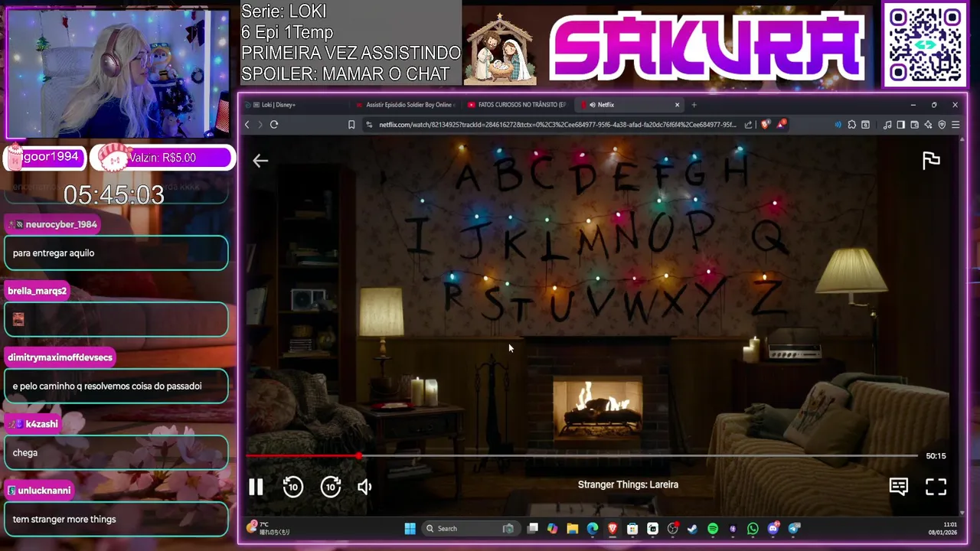Click the Netflix player back arrow
This screenshot has width=980, height=551.
pos(260,160)
